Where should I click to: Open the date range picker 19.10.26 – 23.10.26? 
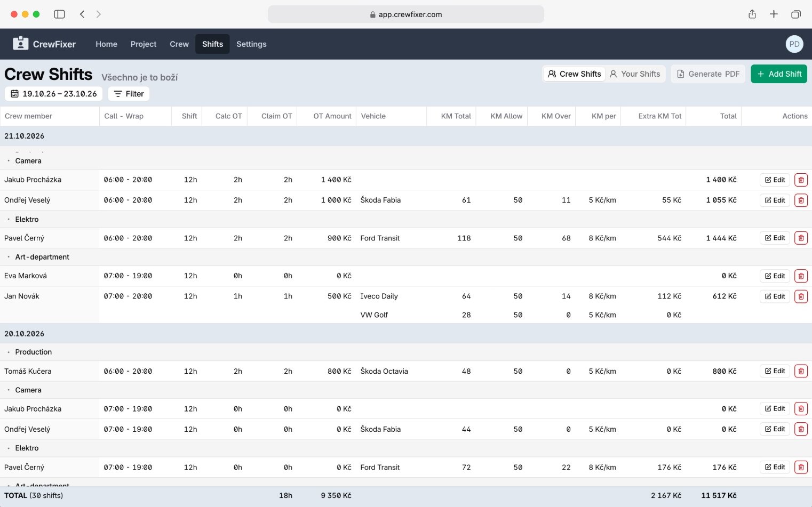coord(54,94)
